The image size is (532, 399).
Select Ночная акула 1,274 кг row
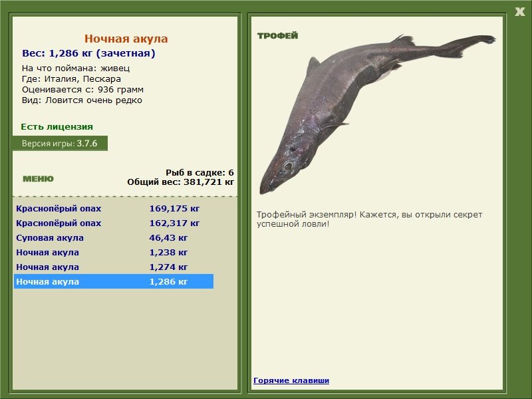[114, 267]
